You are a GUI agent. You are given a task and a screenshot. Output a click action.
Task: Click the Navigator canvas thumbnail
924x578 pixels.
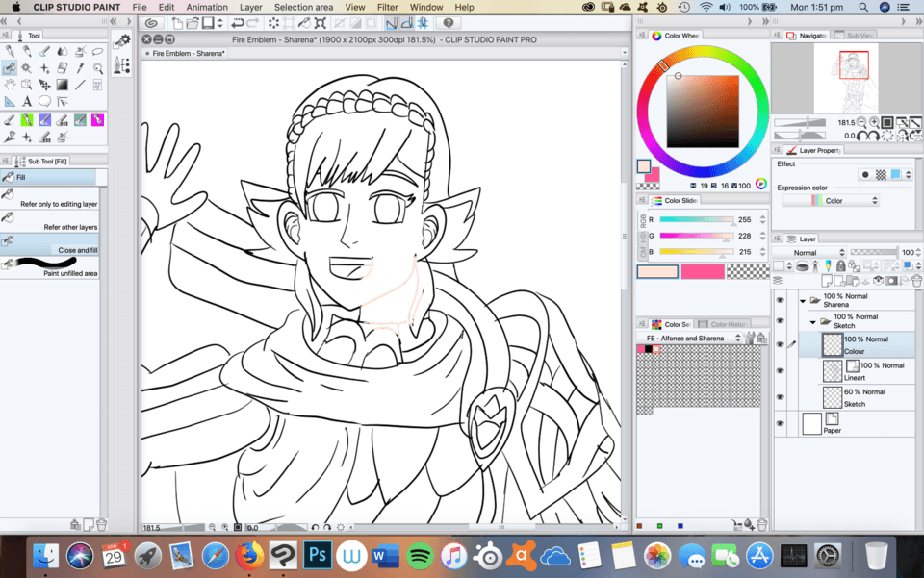pyautogui.click(x=846, y=78)
